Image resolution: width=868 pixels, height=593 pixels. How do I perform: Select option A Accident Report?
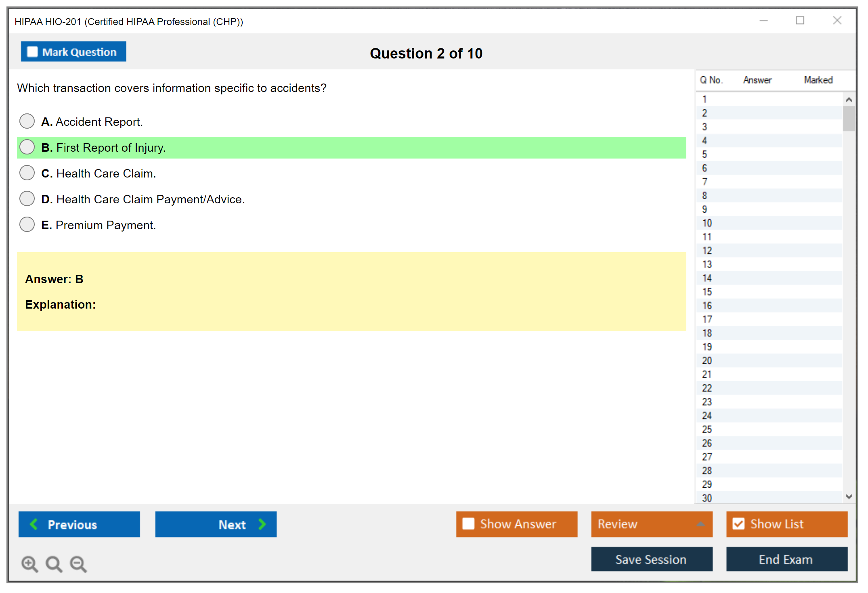(27, 121)
